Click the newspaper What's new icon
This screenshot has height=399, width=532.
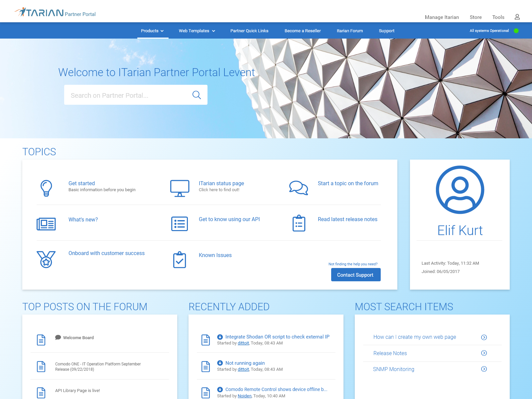click(46, 224)
